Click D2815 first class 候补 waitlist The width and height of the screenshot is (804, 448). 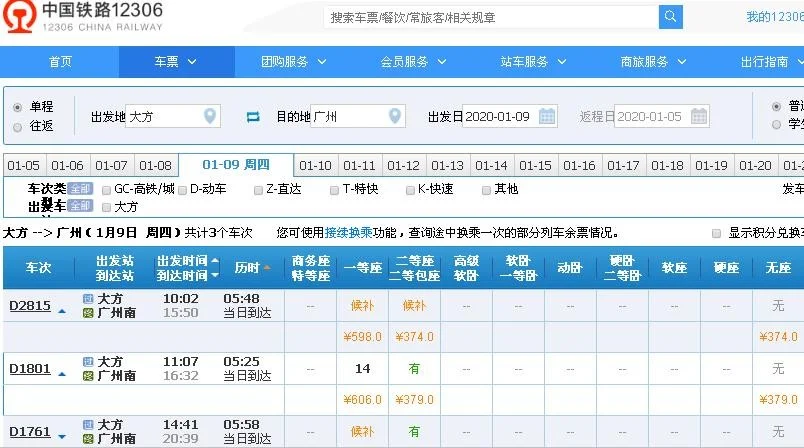tap(363, 306)
